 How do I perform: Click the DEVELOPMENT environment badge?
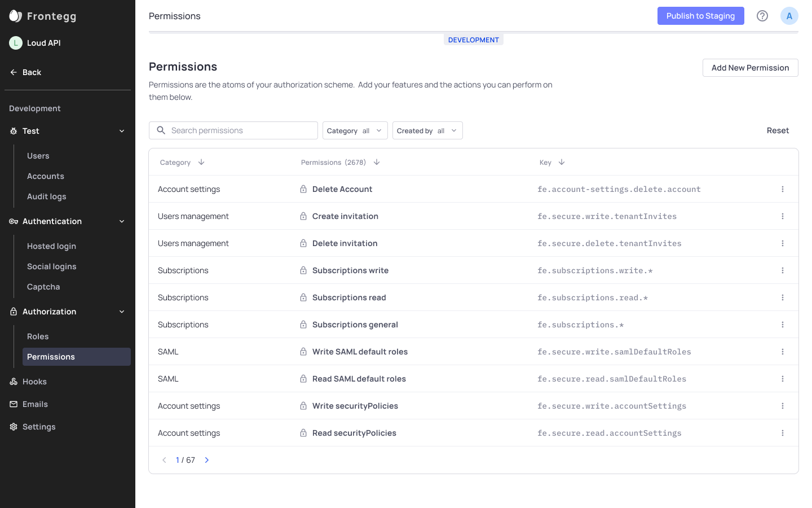[x=474, y=40]
